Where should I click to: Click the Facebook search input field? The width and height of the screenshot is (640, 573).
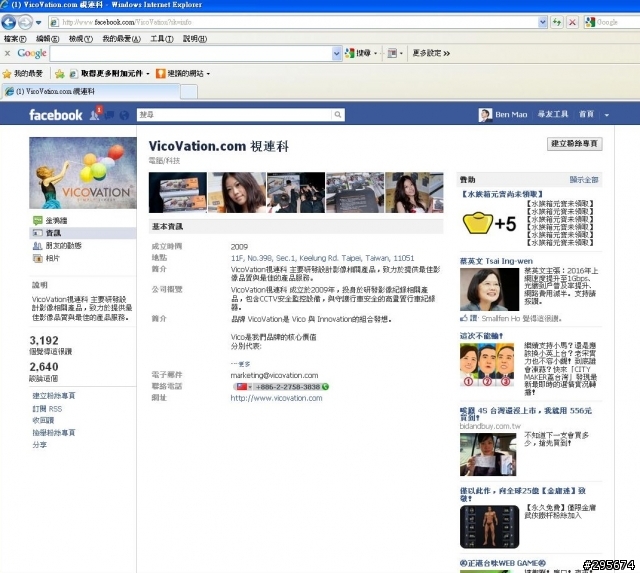(234, 115)
